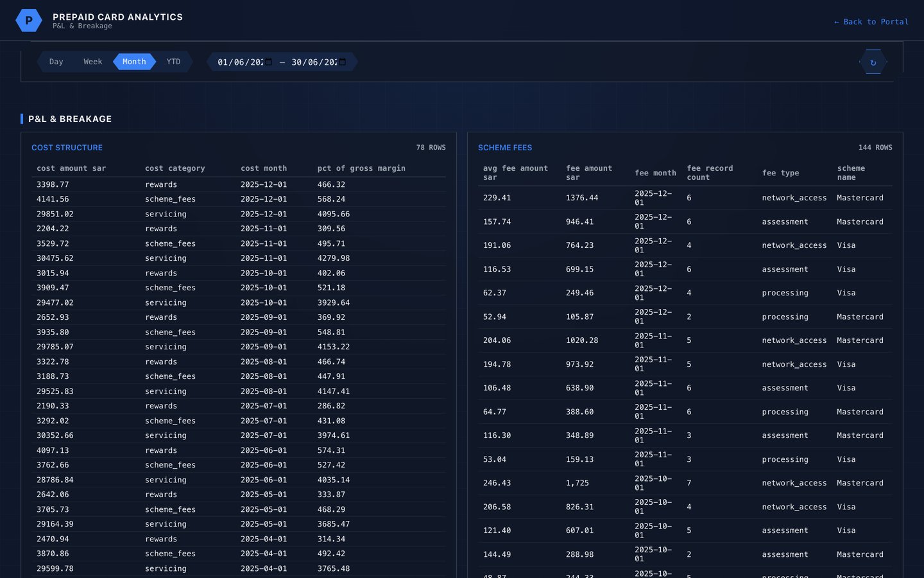Click the Scheme Fees panel title
The height and width of the screenshot is (578, 924).
coord(505,148)
